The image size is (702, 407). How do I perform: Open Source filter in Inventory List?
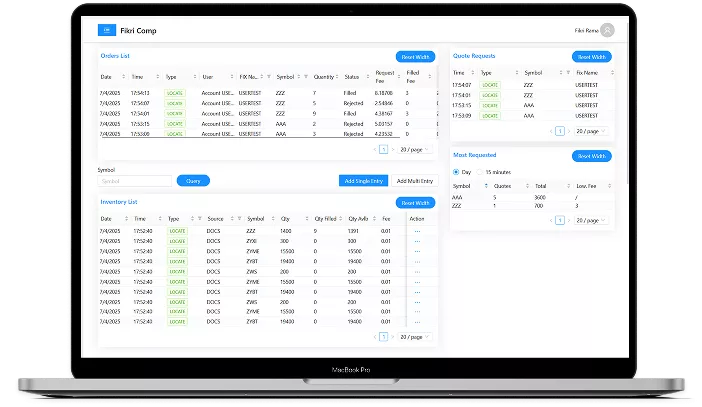[239, 218]
